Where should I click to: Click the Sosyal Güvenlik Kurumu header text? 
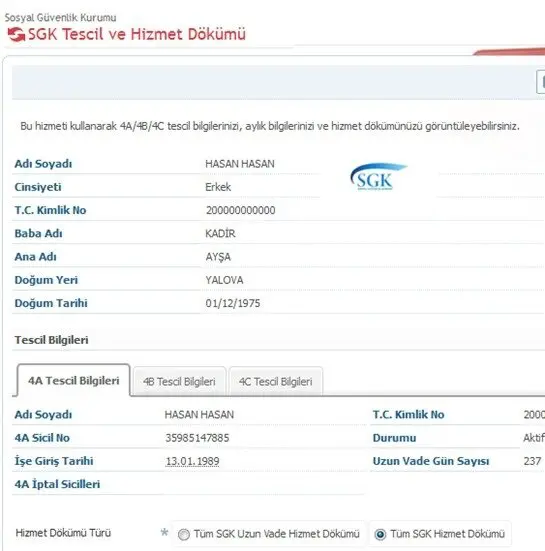point(60,18)
